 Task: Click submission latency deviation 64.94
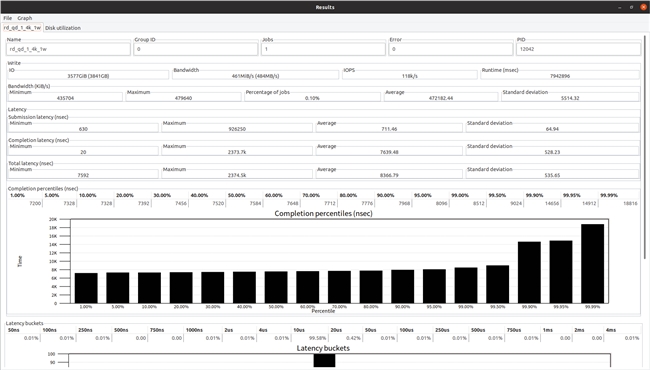(552, 129)
